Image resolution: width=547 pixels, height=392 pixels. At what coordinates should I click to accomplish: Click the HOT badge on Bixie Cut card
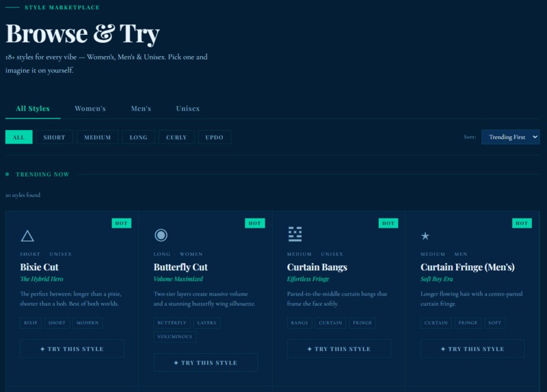[x=122, y=223]
